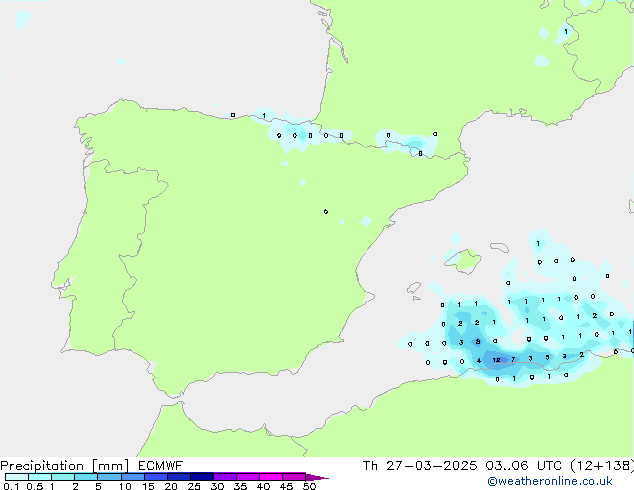
Task: Click the 20–25 mm dark blue legend swatch
Action: (178, 477)
